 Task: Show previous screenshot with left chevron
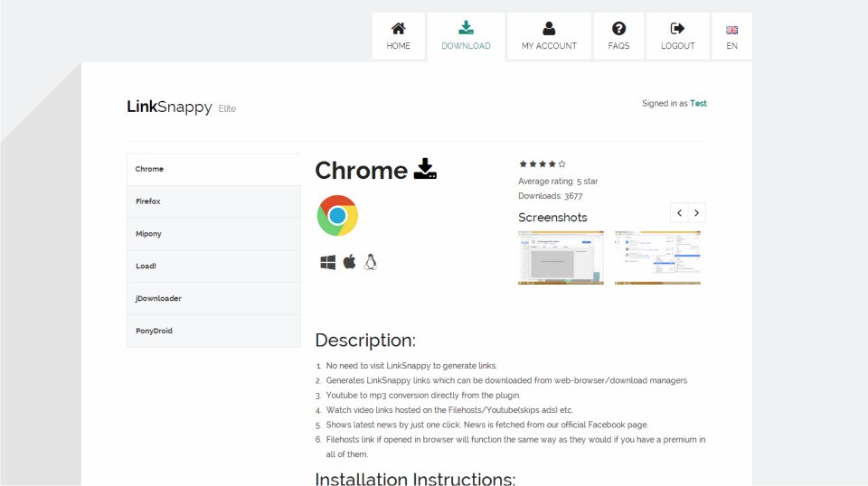[x=679, y=213]
